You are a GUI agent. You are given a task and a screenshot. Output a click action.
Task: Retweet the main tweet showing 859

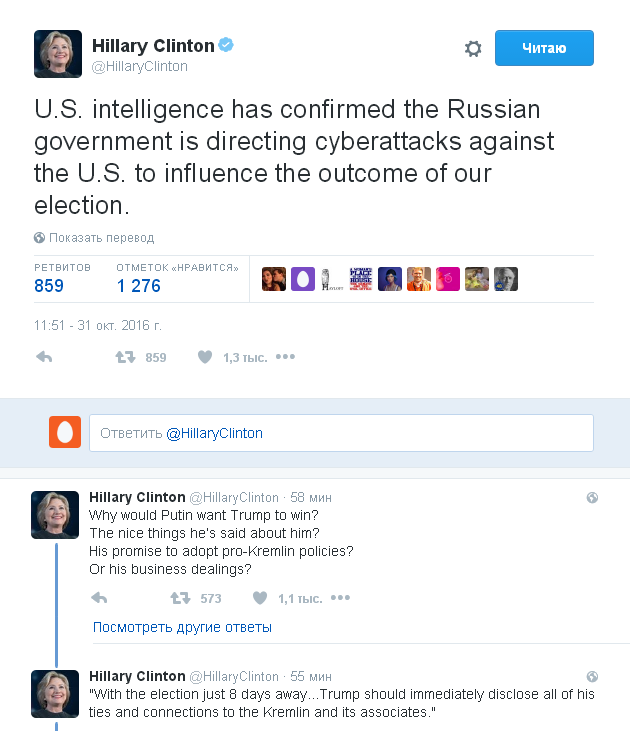pos(126,357)
